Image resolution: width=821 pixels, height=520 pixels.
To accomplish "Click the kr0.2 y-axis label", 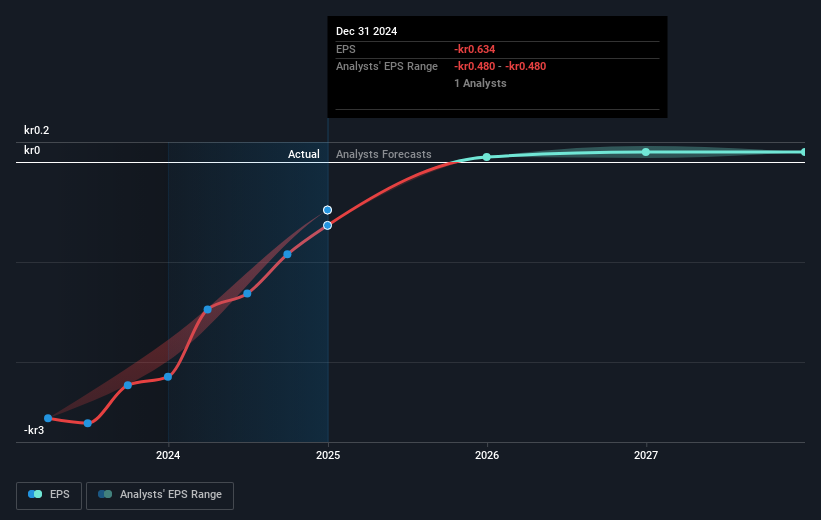I will pos(37,130).
